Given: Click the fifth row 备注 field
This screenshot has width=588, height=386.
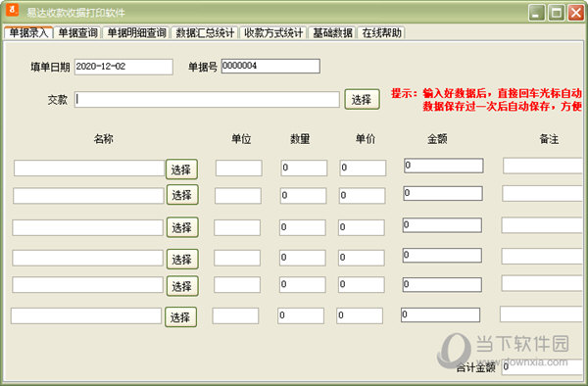Looking at the screenshot, I should point(542,283).
